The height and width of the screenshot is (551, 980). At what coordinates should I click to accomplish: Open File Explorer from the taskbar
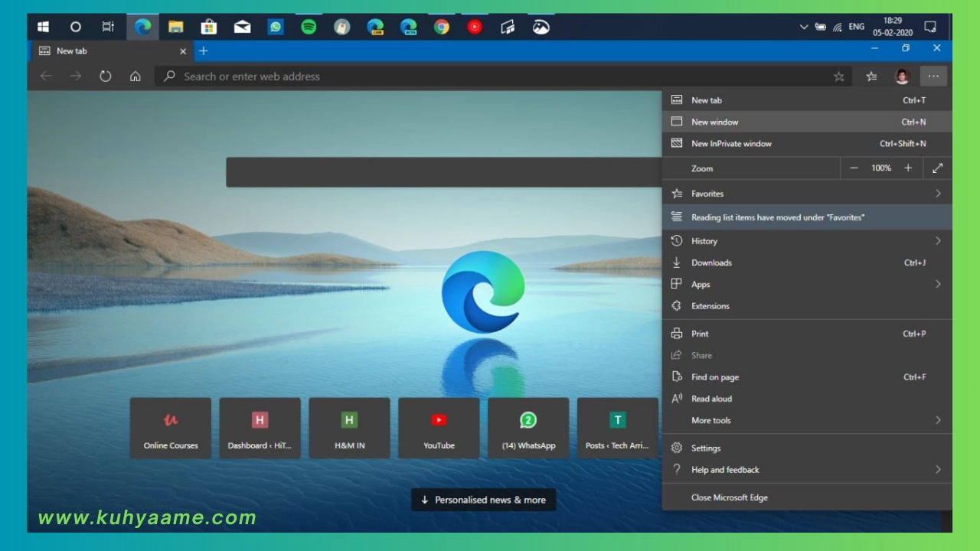point(176,27)
